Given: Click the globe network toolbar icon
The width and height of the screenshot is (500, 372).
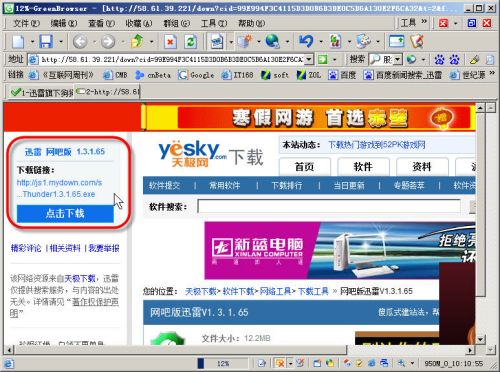Looking at the screenshot, I should pyautogui.click(x=273, y=42).
